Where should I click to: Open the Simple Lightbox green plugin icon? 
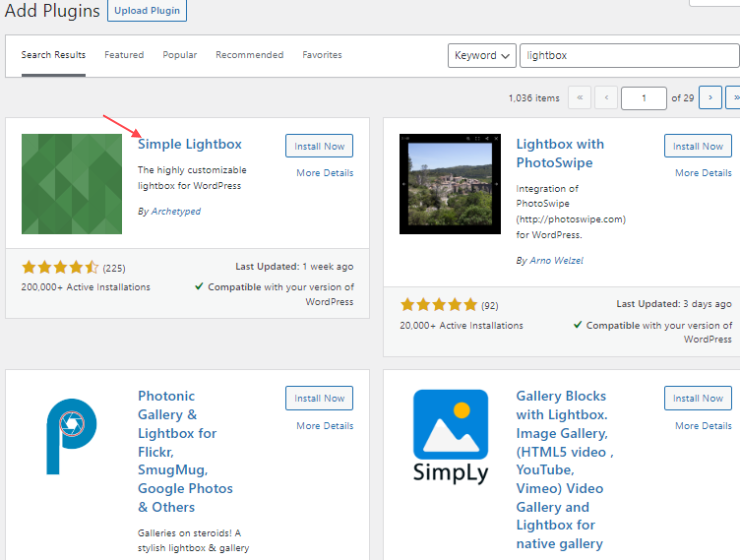pos(72,184)
